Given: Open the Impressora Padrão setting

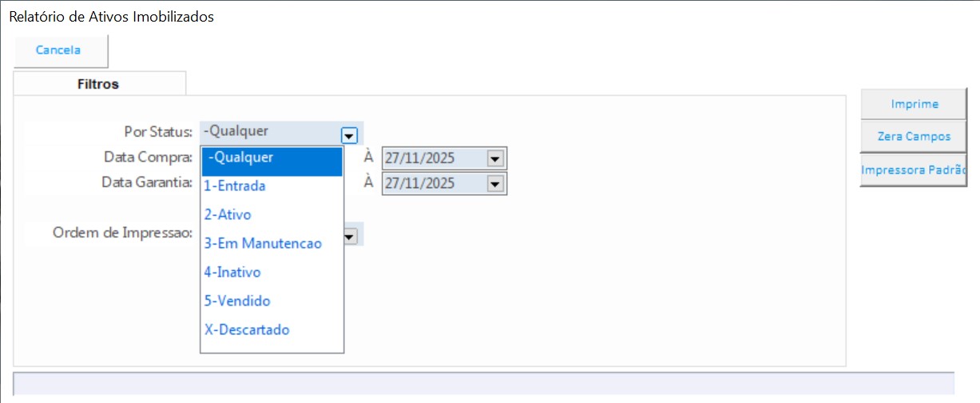Looking at the screenshot, I should pyautogui.click(x=914, y=170).
